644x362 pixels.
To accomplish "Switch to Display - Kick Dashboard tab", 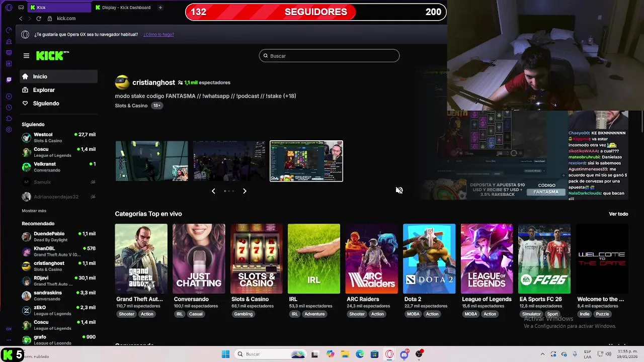I will coord(123,8).
